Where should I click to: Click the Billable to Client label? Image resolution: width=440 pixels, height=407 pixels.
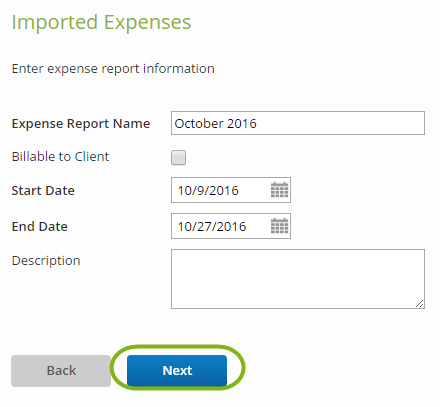(x=60, y=157)
